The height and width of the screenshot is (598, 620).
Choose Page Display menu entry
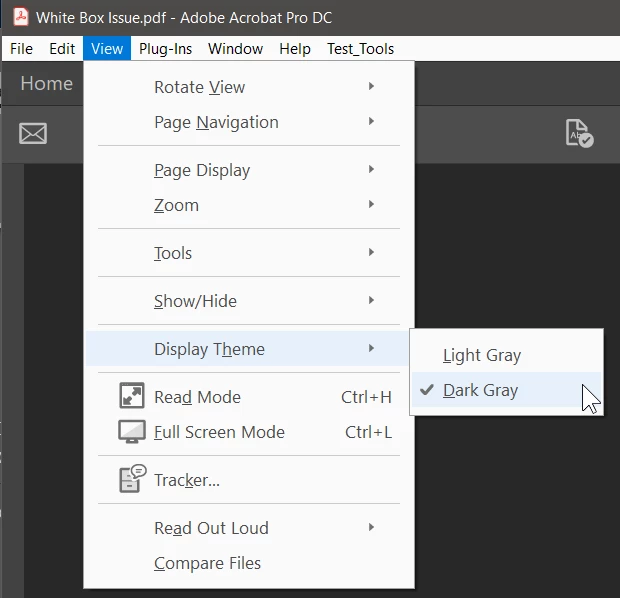click(249, 170)
